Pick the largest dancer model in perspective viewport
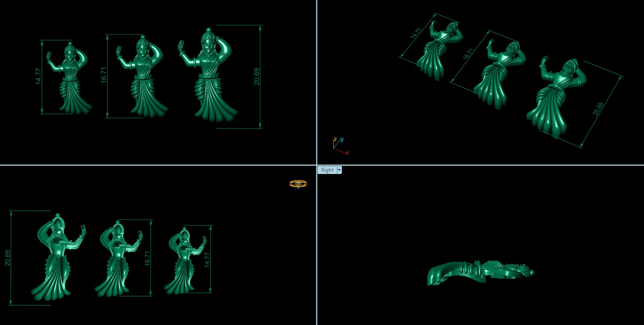Image resolution: width=644 pixels, height=325 pixels. click(x=557, y=97)
